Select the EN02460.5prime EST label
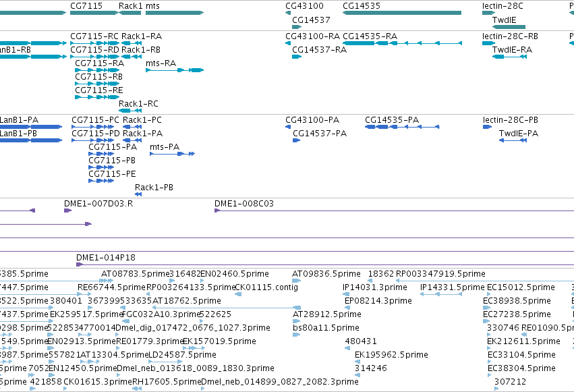The image size is (574, 392). pyautogui.click(x=235, y=273)
